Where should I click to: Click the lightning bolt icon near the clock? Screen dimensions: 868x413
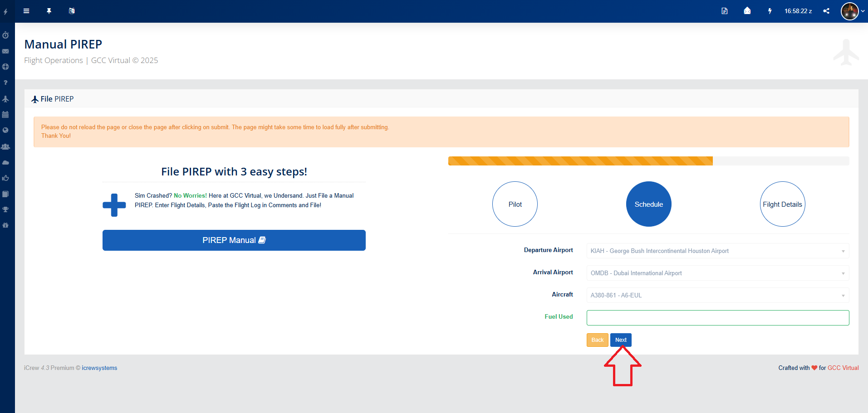770,11
